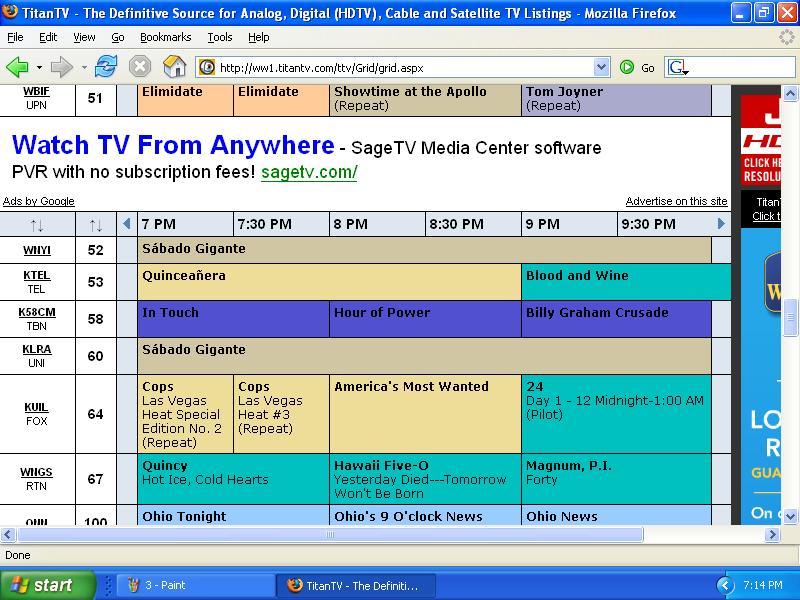The width and height of the screenshot is (800, 600).
Task: Click the horizontal scrollbar thumb
Action: (330, 534)
